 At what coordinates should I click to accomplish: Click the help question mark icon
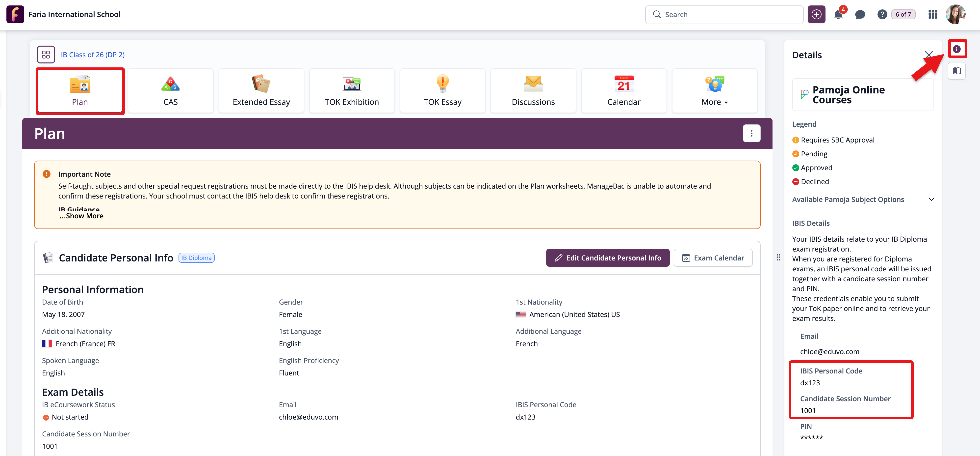882,15
